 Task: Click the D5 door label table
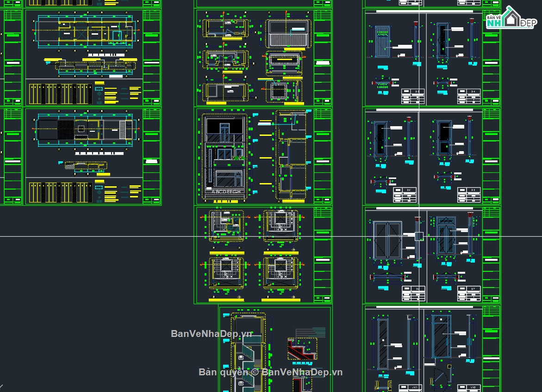[x=469, y=195]
